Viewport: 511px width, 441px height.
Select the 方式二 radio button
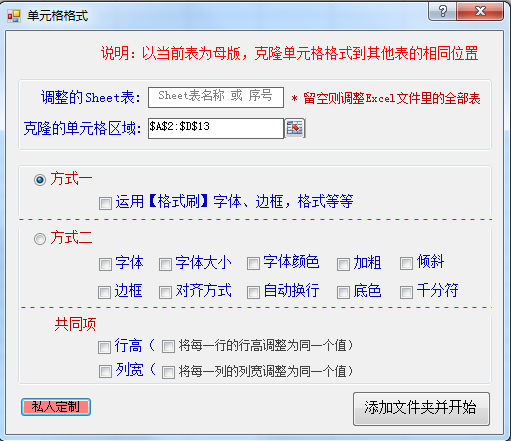click(x=40, y=239)
